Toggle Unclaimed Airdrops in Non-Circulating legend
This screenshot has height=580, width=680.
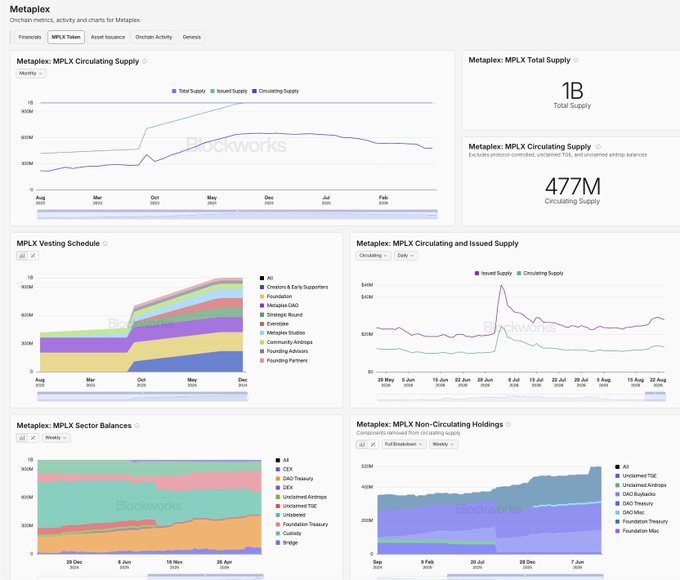coord(641,485)
